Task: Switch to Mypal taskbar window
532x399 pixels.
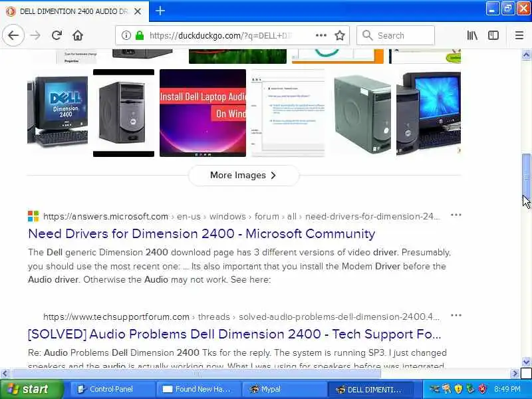Action: 285,389
